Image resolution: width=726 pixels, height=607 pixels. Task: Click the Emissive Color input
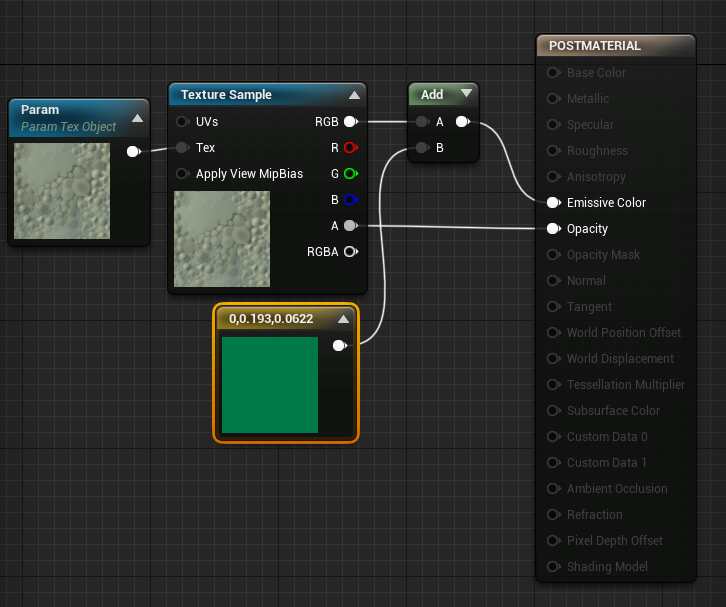pos(554,203)
